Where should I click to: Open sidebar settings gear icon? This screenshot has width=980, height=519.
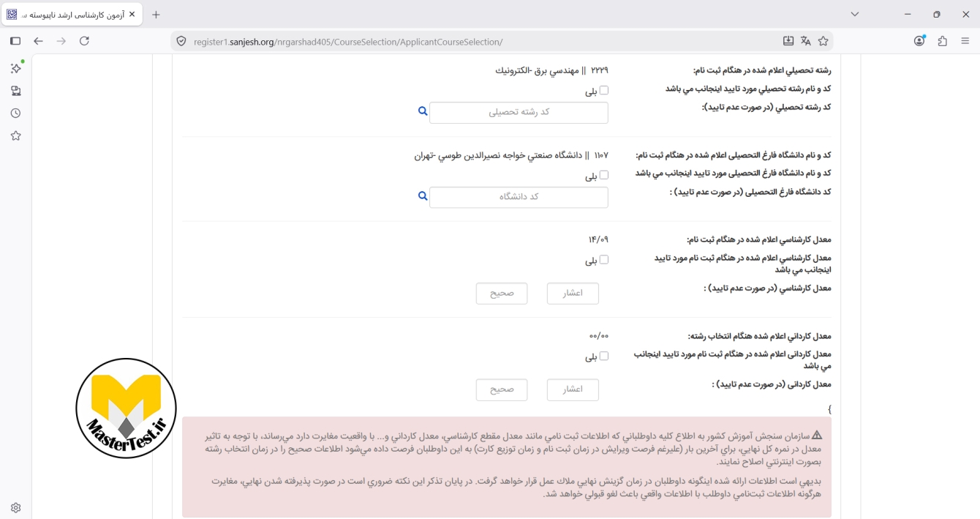click(x=15, y=507)
